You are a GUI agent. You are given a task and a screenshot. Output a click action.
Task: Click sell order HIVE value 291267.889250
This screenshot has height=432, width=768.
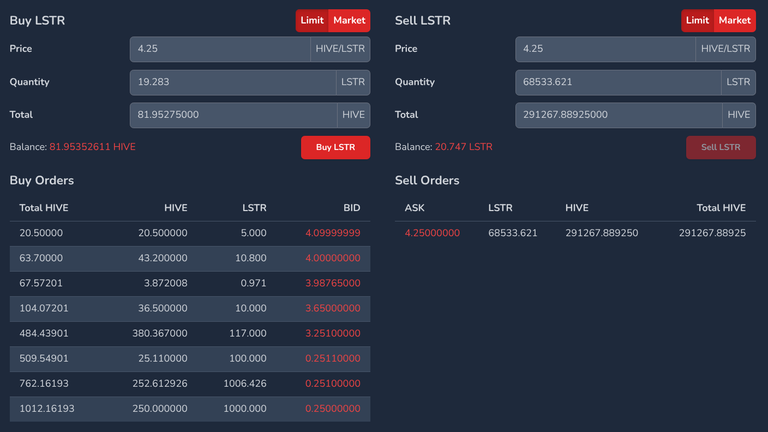pyautogui.click(x=602, y=233)
